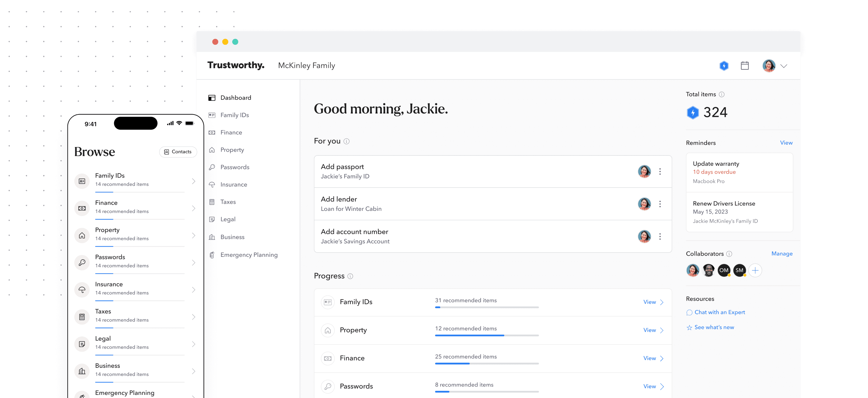Open the Update warranty reminder card
868x398 pixels.
point(739,172)
